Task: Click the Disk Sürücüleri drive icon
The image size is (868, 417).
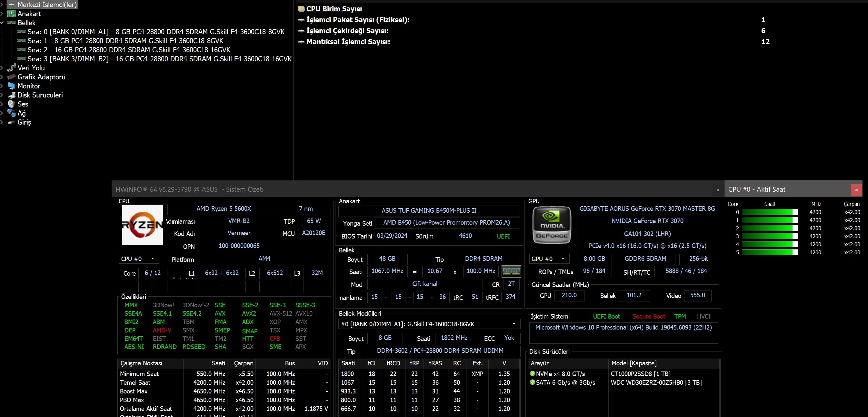Action: 12,95
